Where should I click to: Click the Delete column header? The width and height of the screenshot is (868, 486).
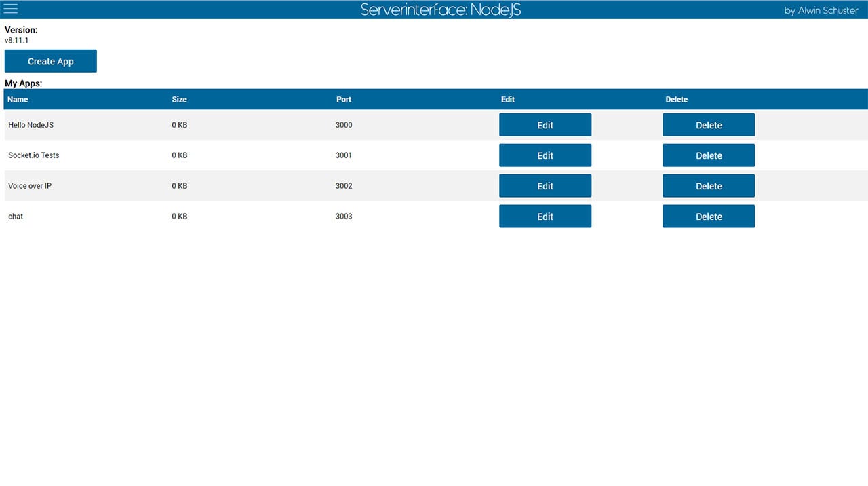coord(677,99)
